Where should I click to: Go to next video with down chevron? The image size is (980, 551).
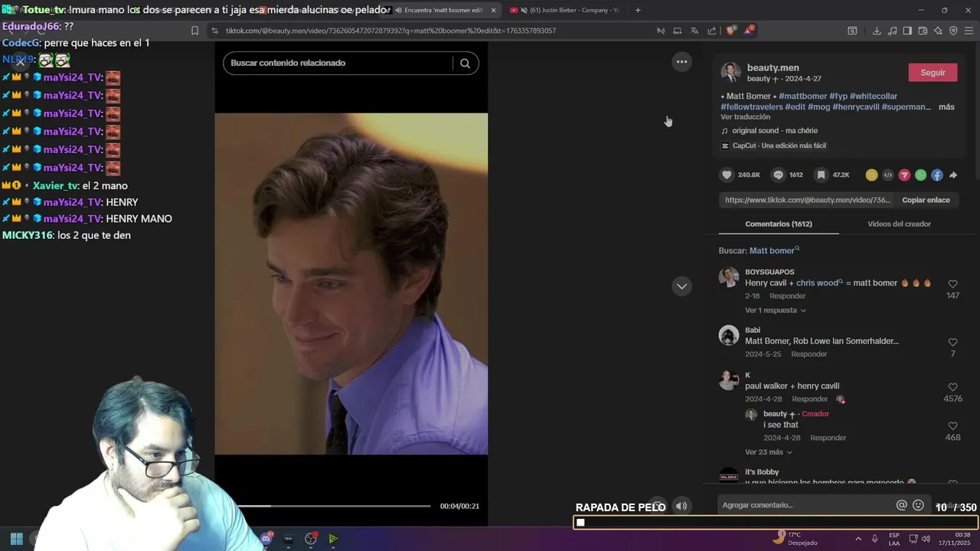(681, 286)
